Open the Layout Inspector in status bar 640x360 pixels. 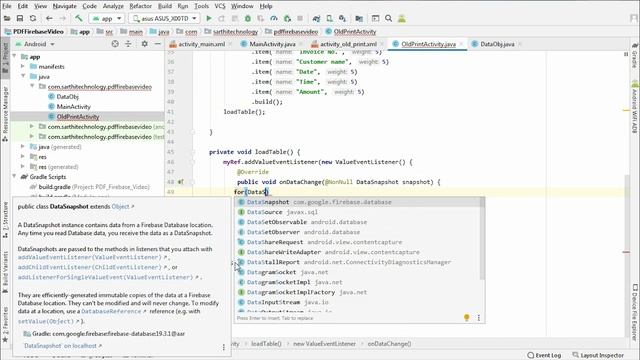tap(598, 356)
